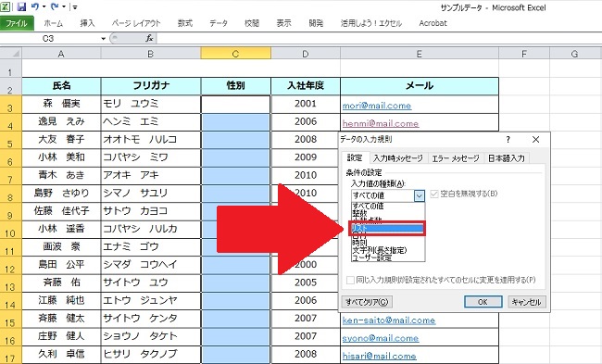Click the help question mark in dialog
The width and height of the screenshot is (602, 364).
[508, 139]
